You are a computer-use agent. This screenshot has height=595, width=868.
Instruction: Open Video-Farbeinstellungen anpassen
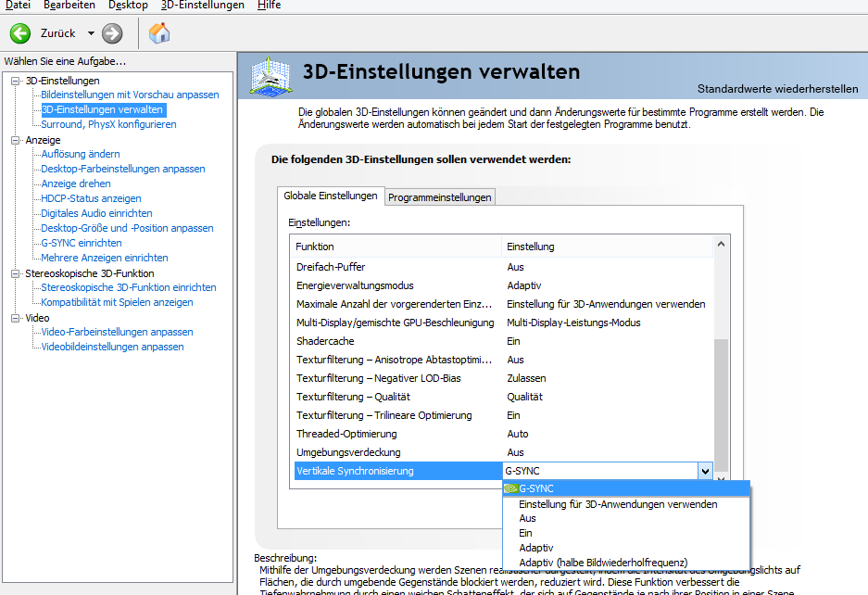point(117,332)
